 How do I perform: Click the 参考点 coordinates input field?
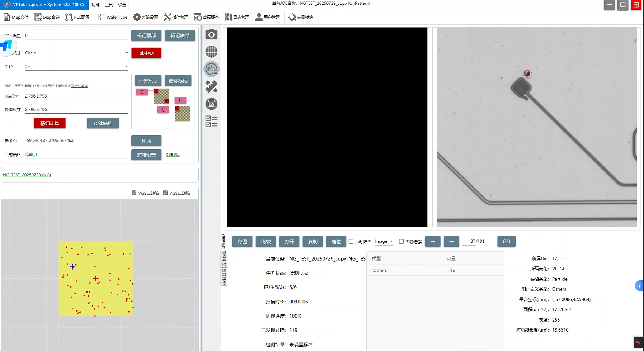pyautogui.click(x=76, y=141)
